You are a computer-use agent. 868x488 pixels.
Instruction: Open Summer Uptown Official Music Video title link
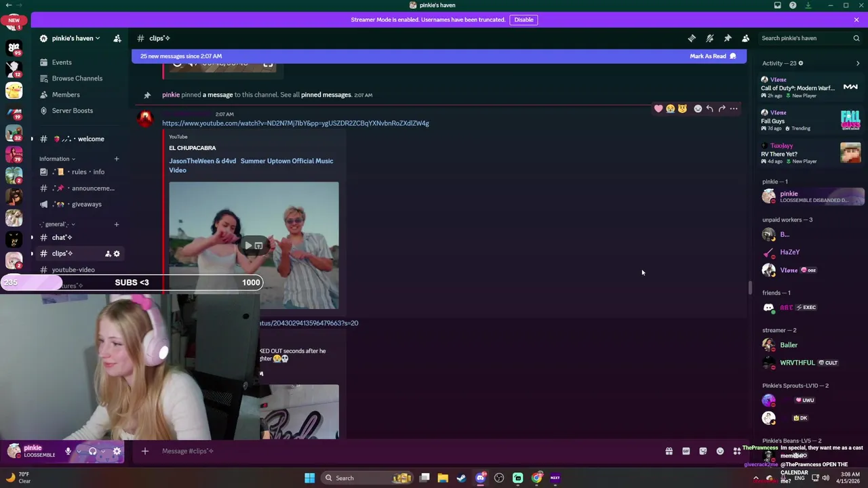click(x=251, y=165)
